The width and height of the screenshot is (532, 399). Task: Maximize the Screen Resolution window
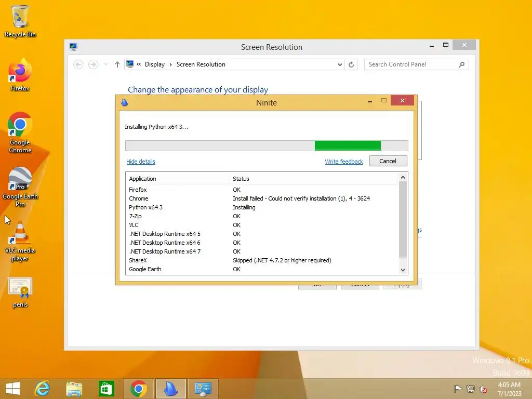pos(445,45)
